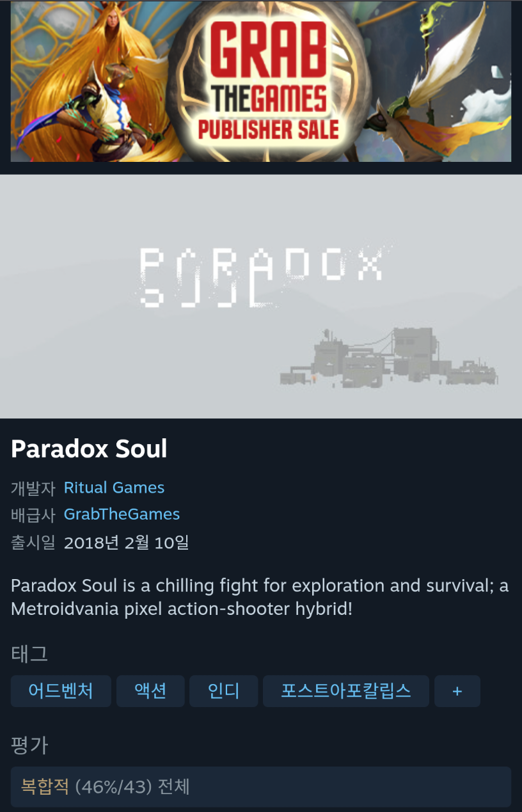The width and height of the screenshot is (522, 812).
Task: Open the GrabTheGames publisher page
Action: tap(122, 514)
